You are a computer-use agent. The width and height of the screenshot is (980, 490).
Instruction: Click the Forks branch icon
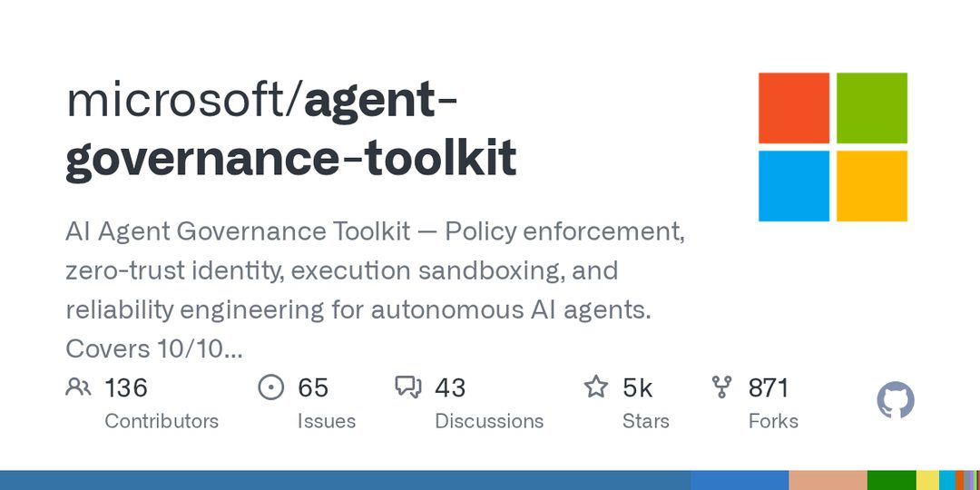[x=721, y=387]
